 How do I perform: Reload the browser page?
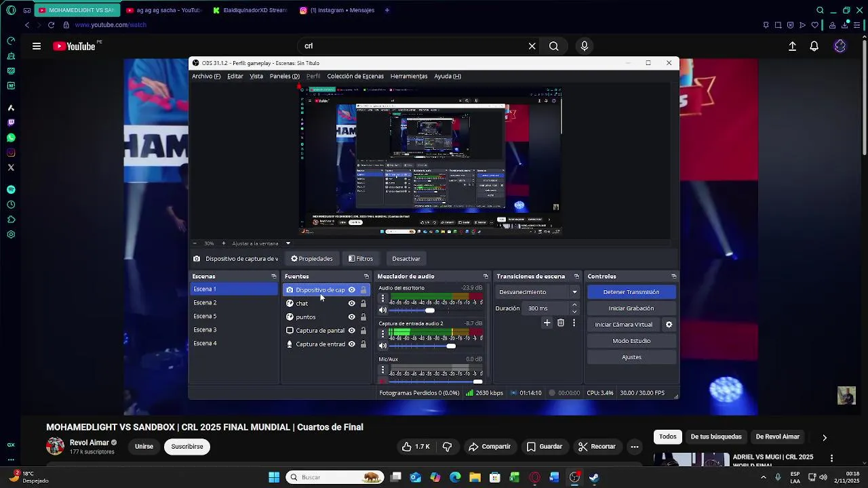(51, 25)
